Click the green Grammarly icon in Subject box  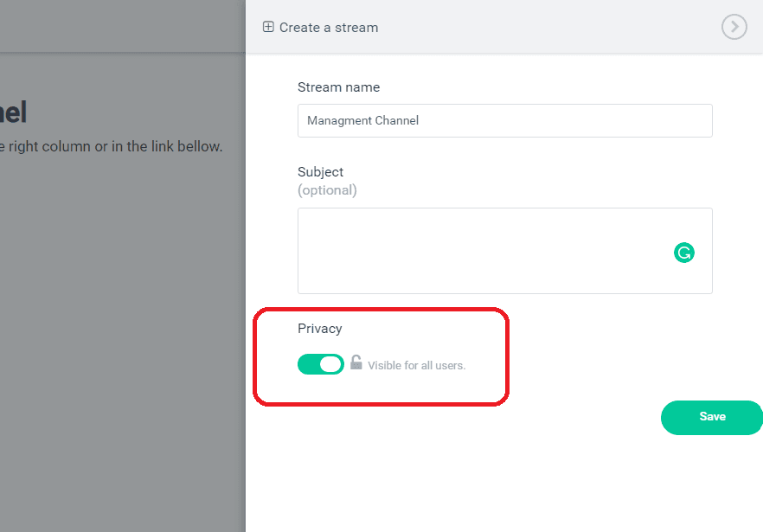[x=683, y=253]
